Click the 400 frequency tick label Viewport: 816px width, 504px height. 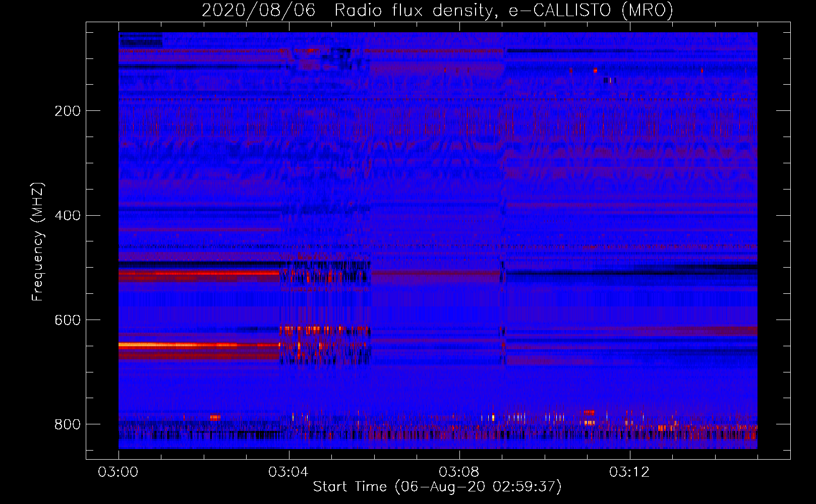(68, 216)
